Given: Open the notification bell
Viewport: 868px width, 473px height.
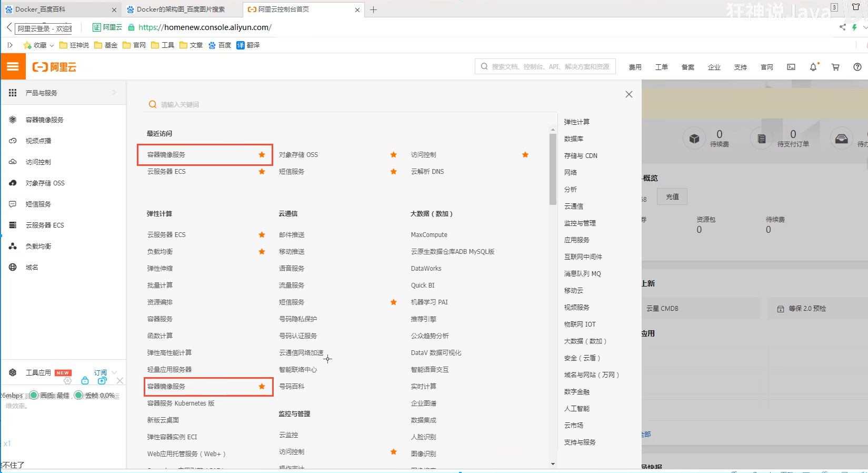Looking at the screenshot, I should [x=813, y=67].
